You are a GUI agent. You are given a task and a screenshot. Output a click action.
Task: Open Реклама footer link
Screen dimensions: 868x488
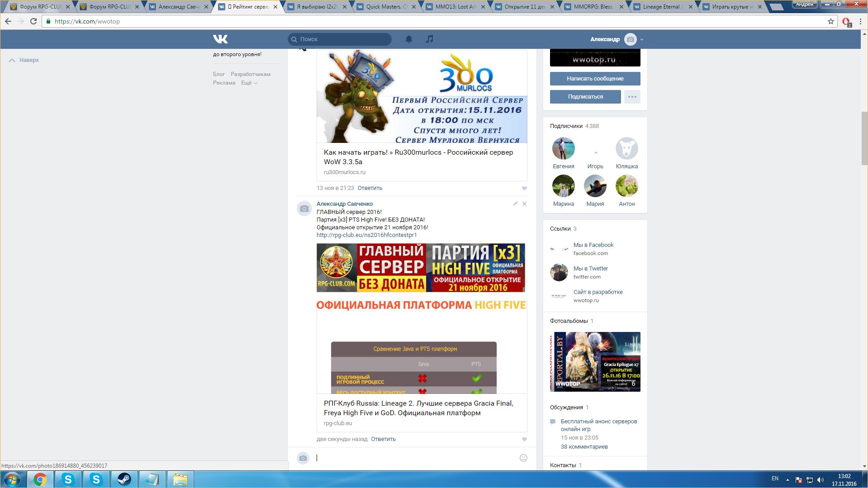224,83
